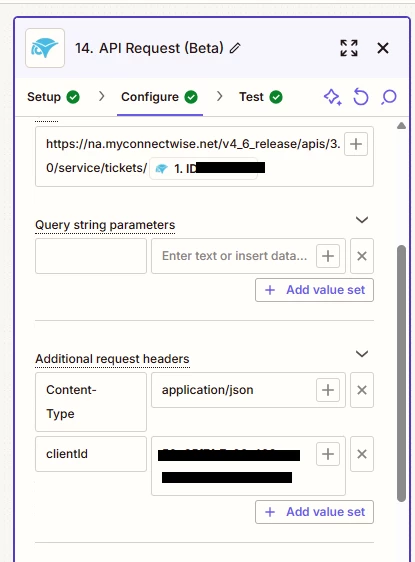
Task: Remove the query string parameter row
Action: 362,256
